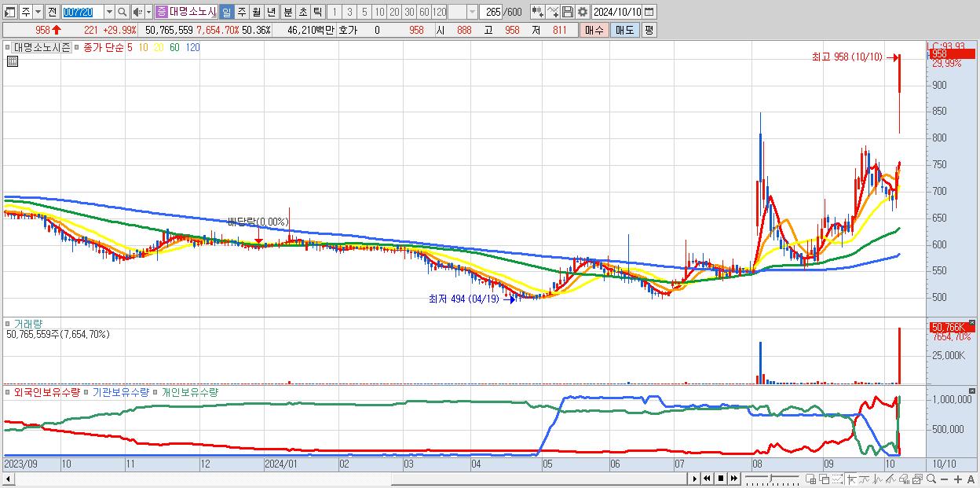Click the add line indicator icon
This screenshot has height=488, width=980.
pos(553,12)
